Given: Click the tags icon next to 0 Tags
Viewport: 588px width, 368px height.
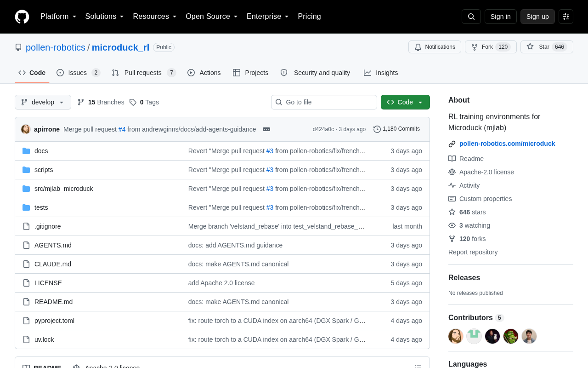Looking at the screenshot, I should pos(133,102).
